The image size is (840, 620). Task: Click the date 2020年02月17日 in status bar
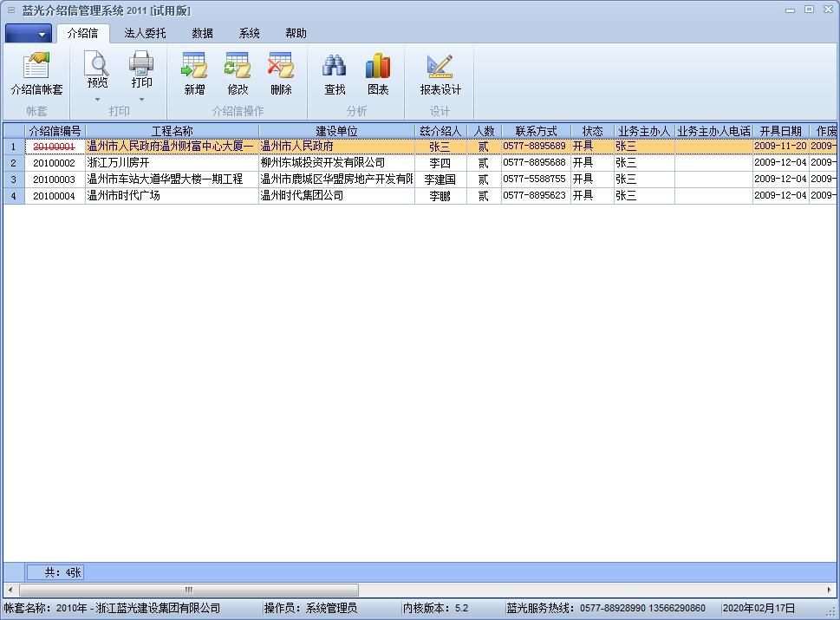pyautogui.click(x=759, y=608)
